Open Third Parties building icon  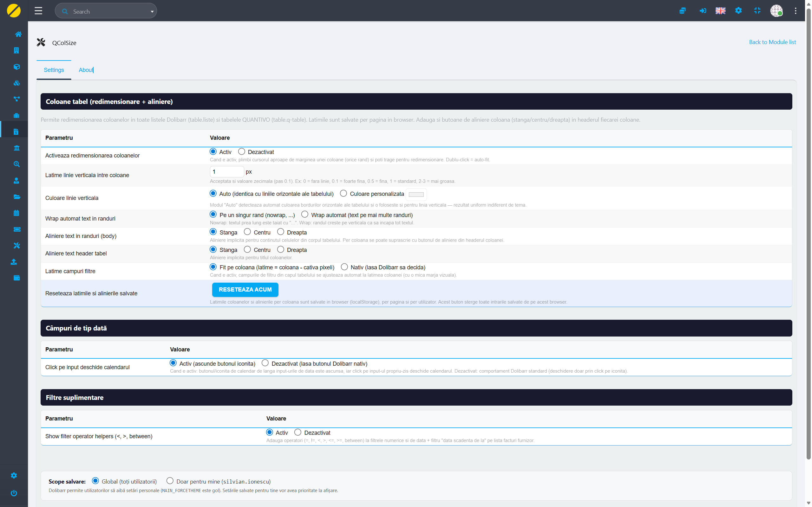(16, 50)
